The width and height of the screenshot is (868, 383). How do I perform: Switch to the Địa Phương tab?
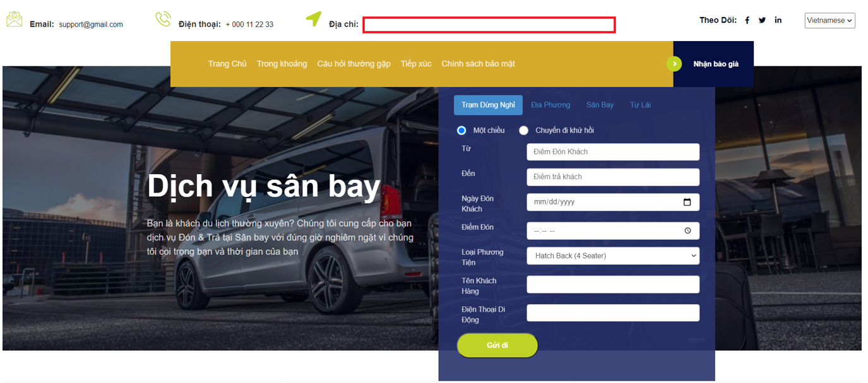pos(550,105)
